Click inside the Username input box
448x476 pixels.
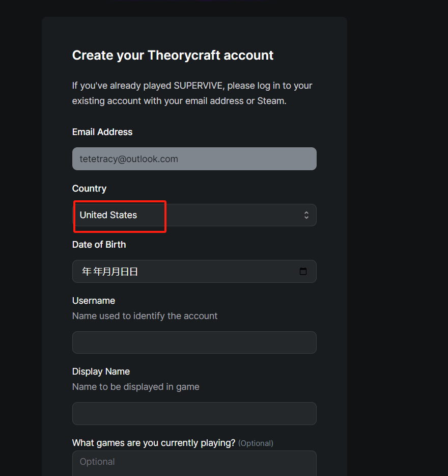[194, 342]
